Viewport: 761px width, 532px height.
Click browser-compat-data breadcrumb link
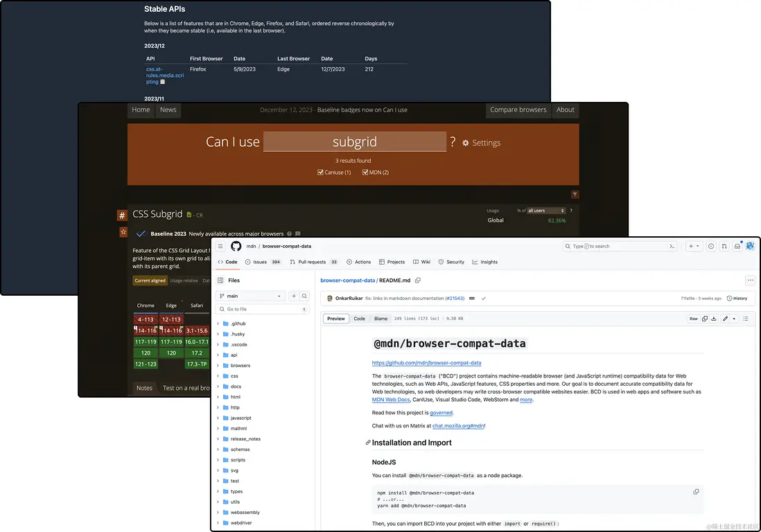(347, 281)
